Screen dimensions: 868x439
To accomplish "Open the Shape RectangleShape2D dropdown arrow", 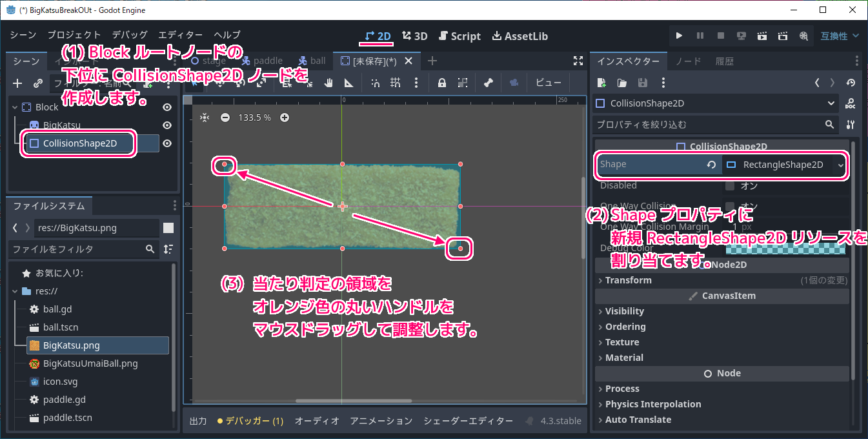I will [840, 165].
